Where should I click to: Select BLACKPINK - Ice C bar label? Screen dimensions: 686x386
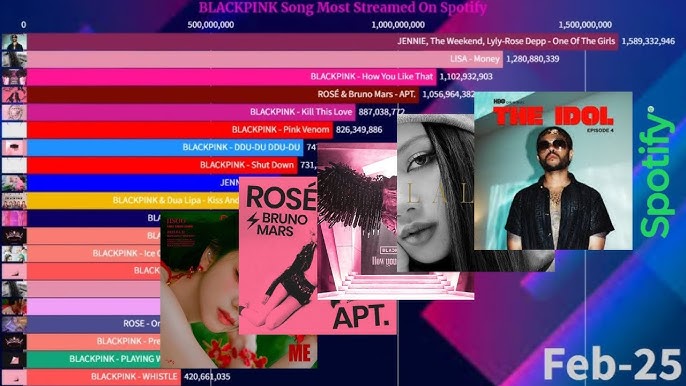tap(126, 253)
